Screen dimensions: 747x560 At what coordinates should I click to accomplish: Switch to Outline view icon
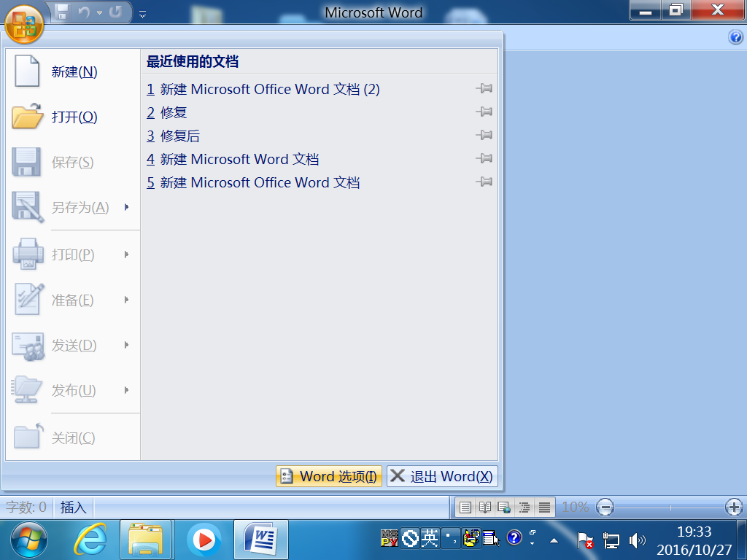(525, 507)
